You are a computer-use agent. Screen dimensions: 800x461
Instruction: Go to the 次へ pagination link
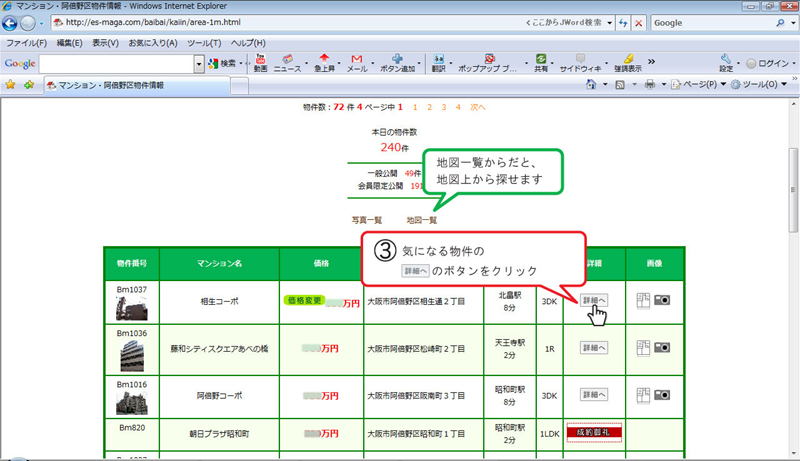(478, 106)
